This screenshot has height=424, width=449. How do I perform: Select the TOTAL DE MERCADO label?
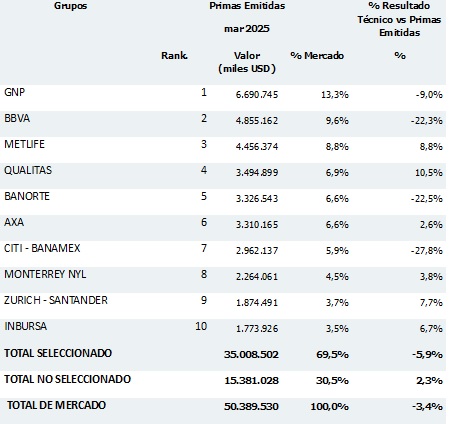click(56, 405)
